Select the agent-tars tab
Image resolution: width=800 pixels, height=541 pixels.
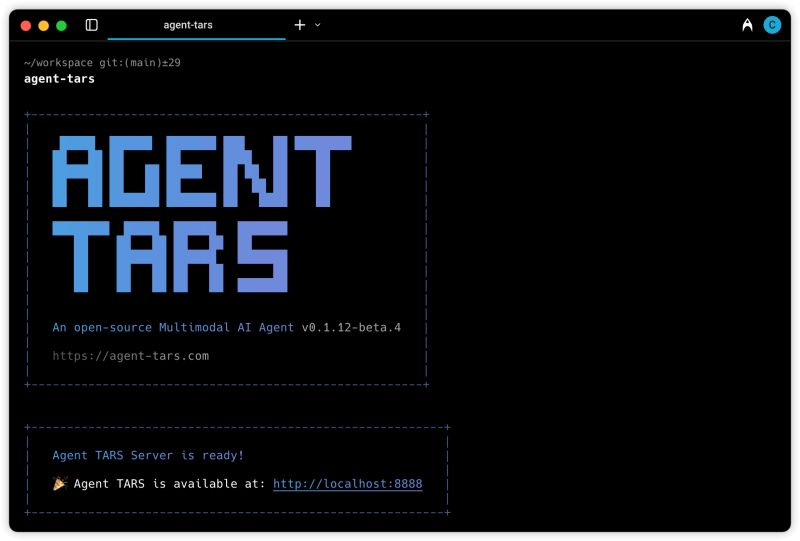click(196, 25)
